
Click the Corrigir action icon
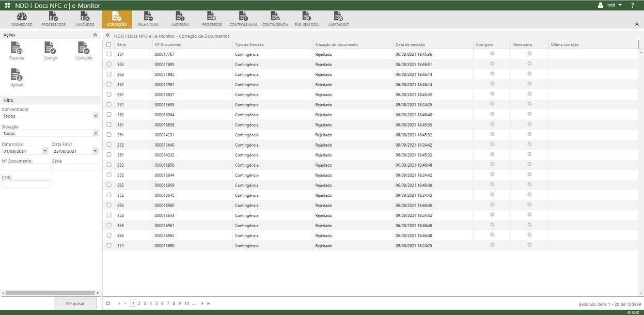[x=50, y=50]
